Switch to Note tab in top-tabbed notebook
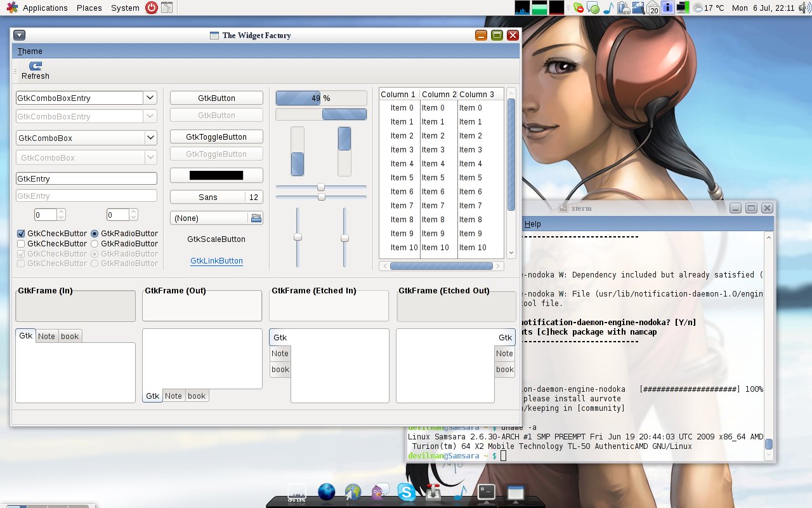This screenshot has width=812, height=508. pyautogui.click(x=46, y=337)
